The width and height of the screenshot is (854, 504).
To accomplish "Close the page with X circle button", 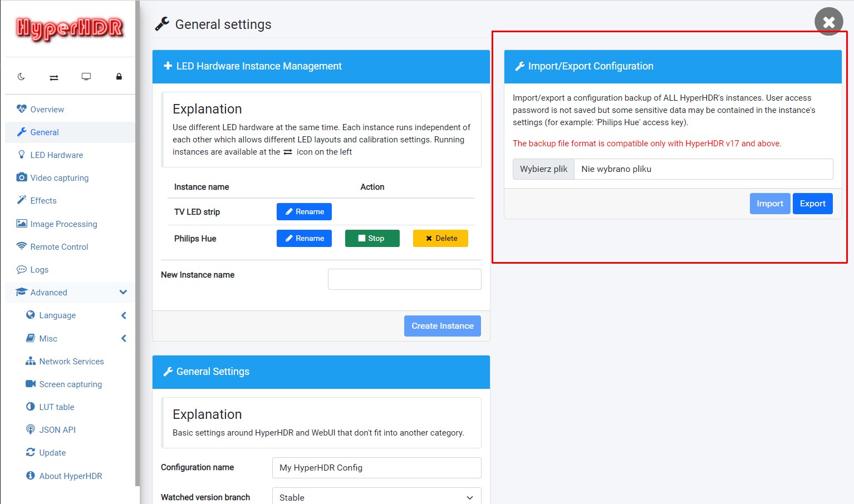I will pyautogui.click(x=829, y=22).
